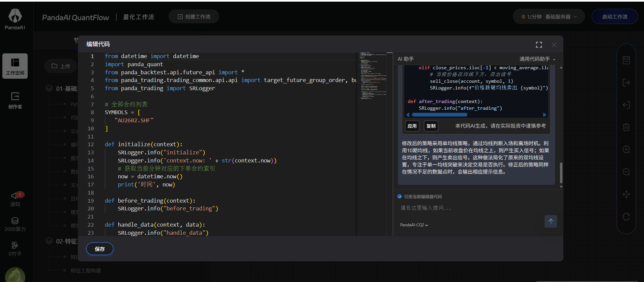Copy the AI code with 复制

(x=431, y=126)
